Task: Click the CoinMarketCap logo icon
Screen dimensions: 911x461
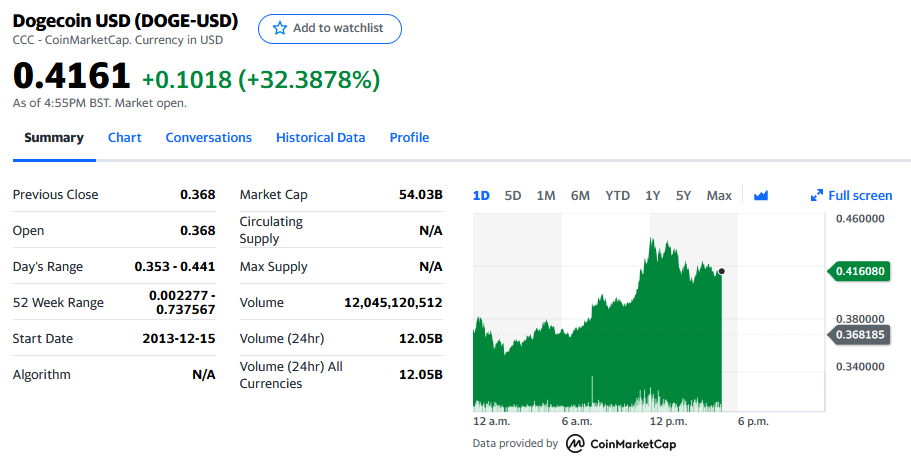Action: (575, 444)
